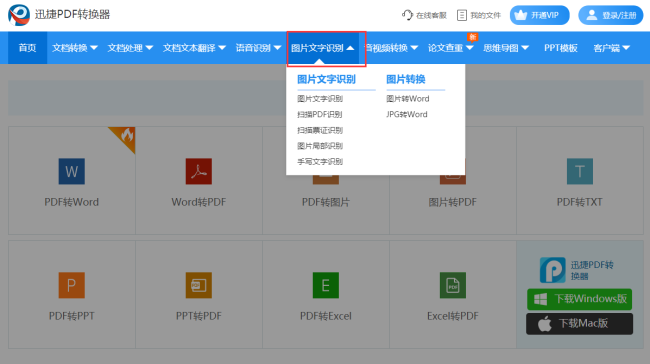
Task: Click the PDF转Word label
Action: [x=72, y=202]
